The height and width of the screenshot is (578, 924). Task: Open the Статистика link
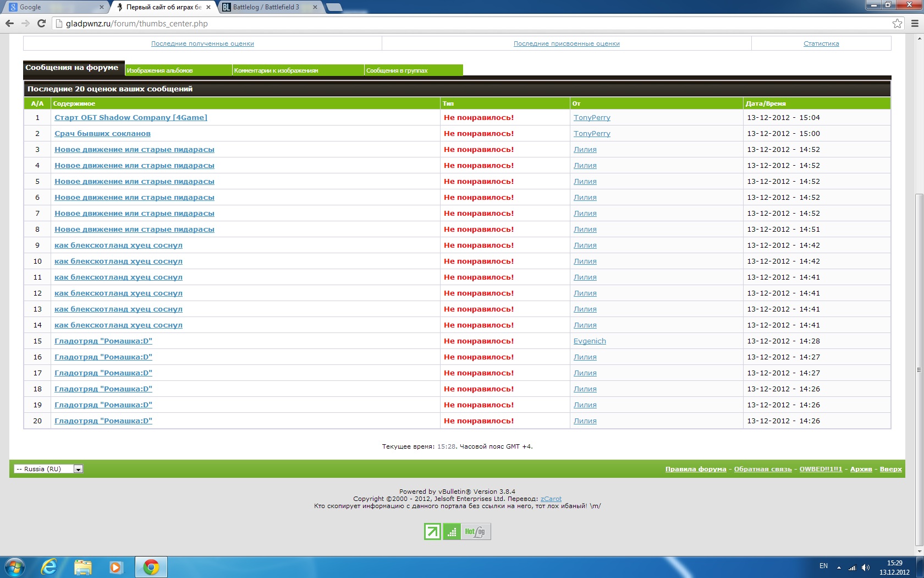click(821, 43)
